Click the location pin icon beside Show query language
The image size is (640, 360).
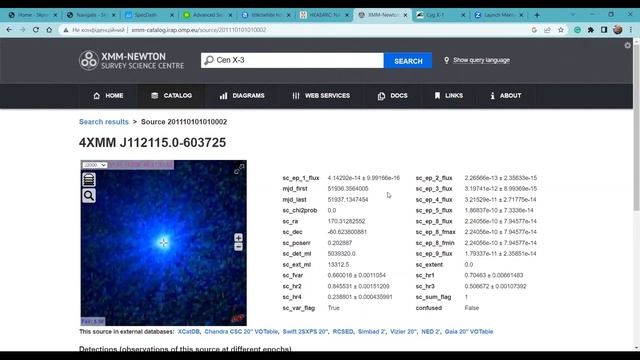tap(447, 60)
